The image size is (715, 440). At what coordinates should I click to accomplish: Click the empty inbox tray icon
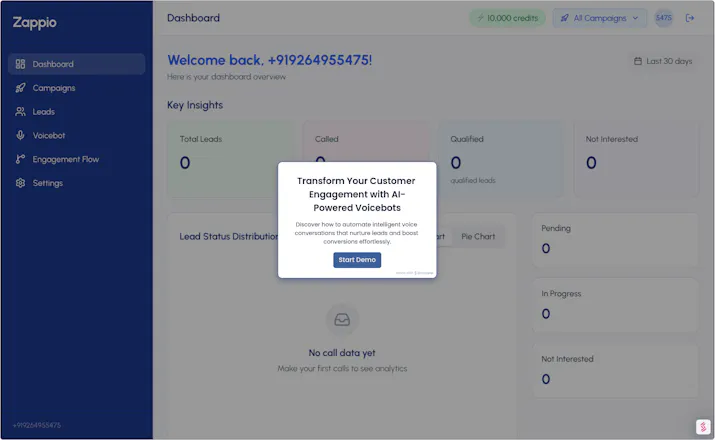pos(342,320)
